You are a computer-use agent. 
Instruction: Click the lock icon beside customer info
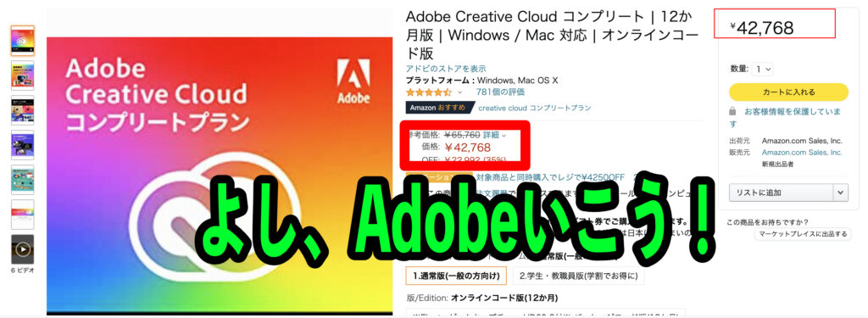click(733, 111)
